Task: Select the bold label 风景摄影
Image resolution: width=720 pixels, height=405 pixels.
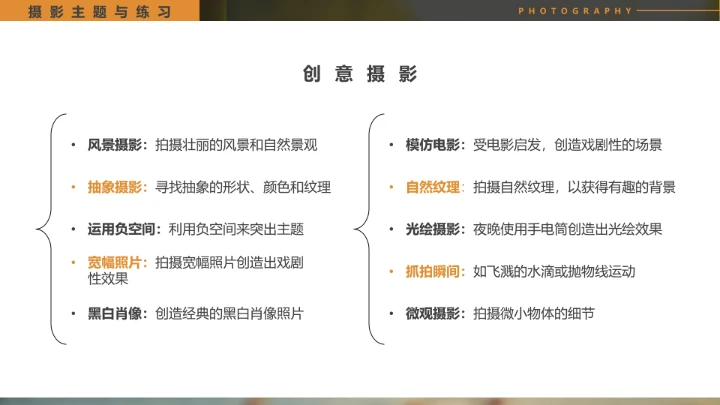Action: tap(115, 145)
